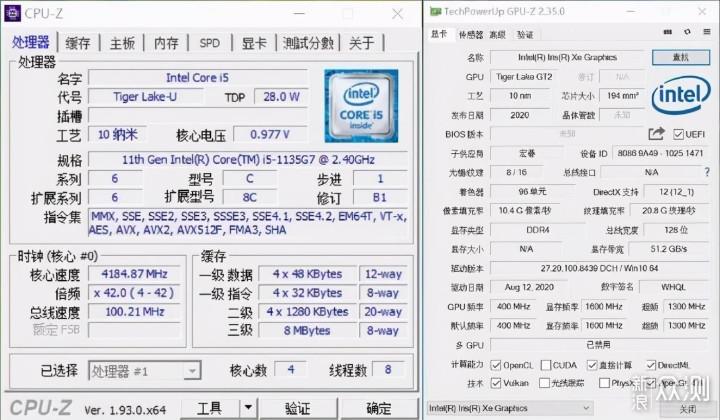Viewport: 720px width, 420px height.
Task: Switch to the 缓存 tab in CPU-Z
Action: [x=78, y=43]
